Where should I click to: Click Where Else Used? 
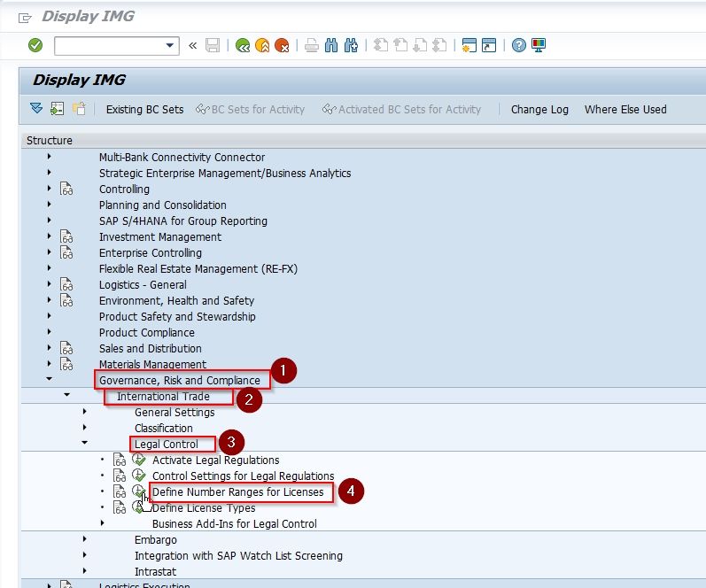tap(625, 110)
